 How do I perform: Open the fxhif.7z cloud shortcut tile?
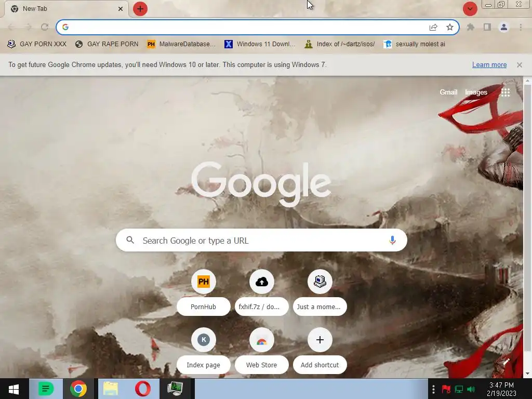pyautogui.click(x=262, y=294)
